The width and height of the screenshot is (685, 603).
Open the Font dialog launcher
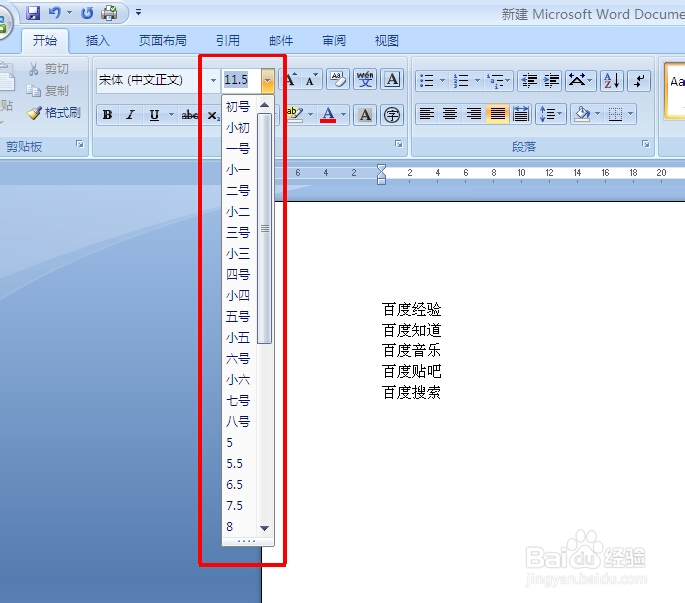point(398,144)
